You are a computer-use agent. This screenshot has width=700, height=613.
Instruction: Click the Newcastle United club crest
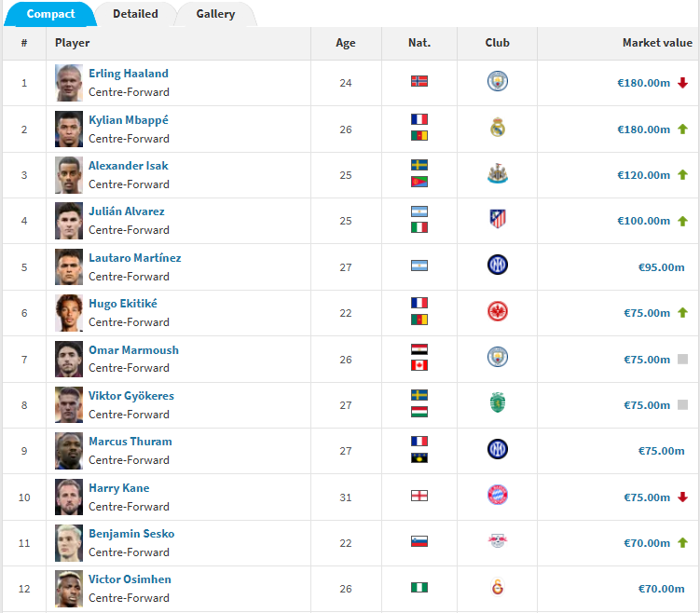pos(498,173)
